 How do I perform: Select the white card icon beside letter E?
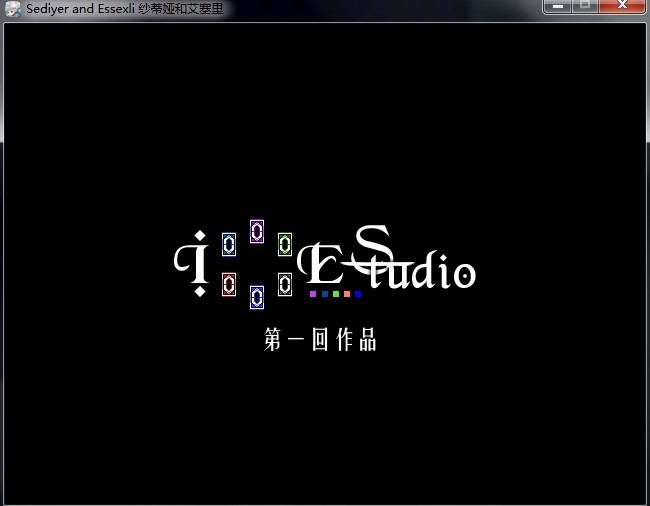(x=285, y=284)
